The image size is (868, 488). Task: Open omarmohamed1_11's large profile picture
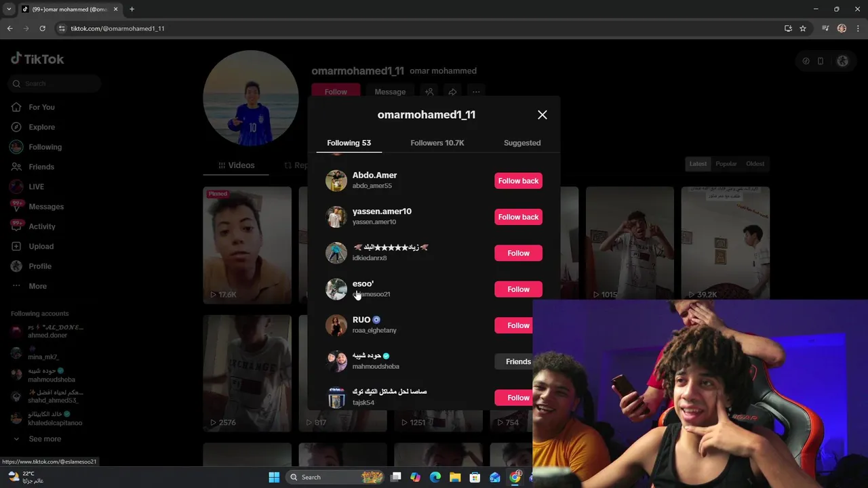coord(251,98)
